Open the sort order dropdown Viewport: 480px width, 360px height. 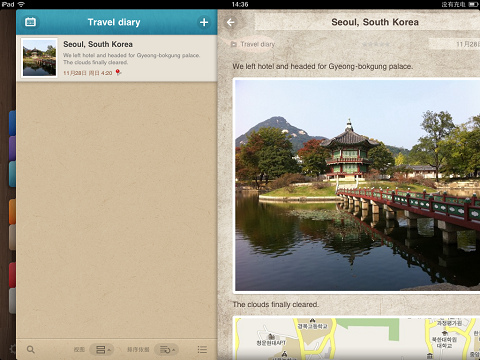pos(166,349)
